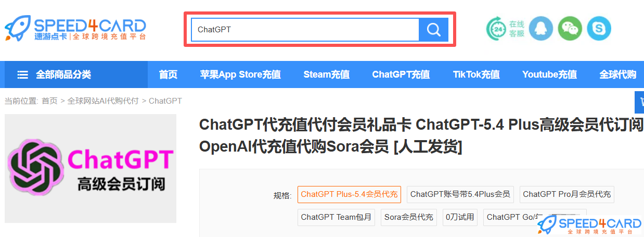Open the Skype contact icon
This screenshot has height=237, width=644.
[599, 29]
